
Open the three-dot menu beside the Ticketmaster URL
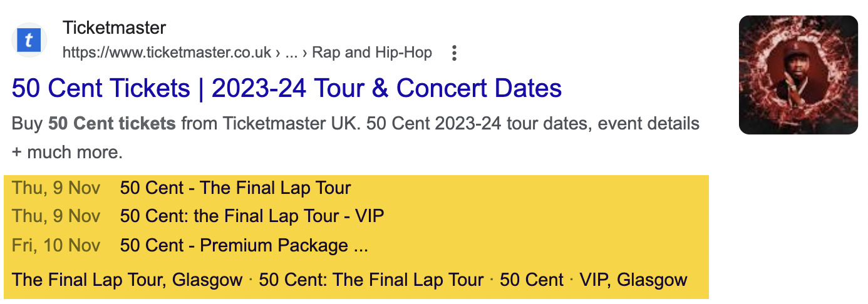pos(455,53)
